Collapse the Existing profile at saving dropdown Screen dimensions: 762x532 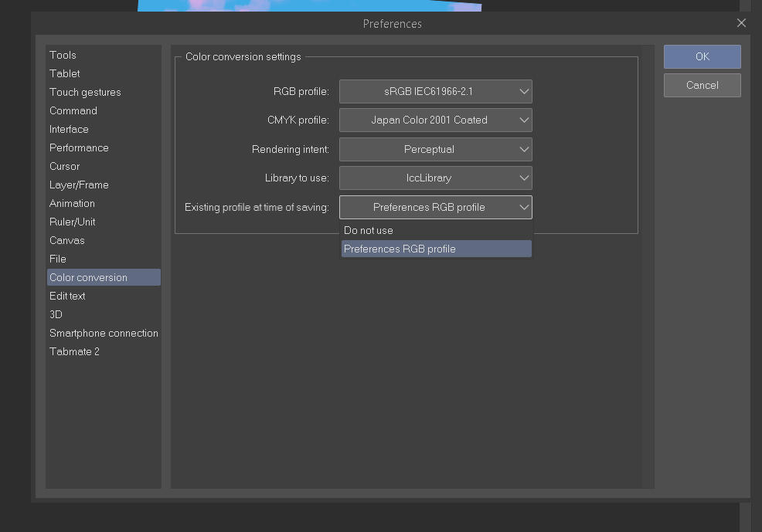435,207
